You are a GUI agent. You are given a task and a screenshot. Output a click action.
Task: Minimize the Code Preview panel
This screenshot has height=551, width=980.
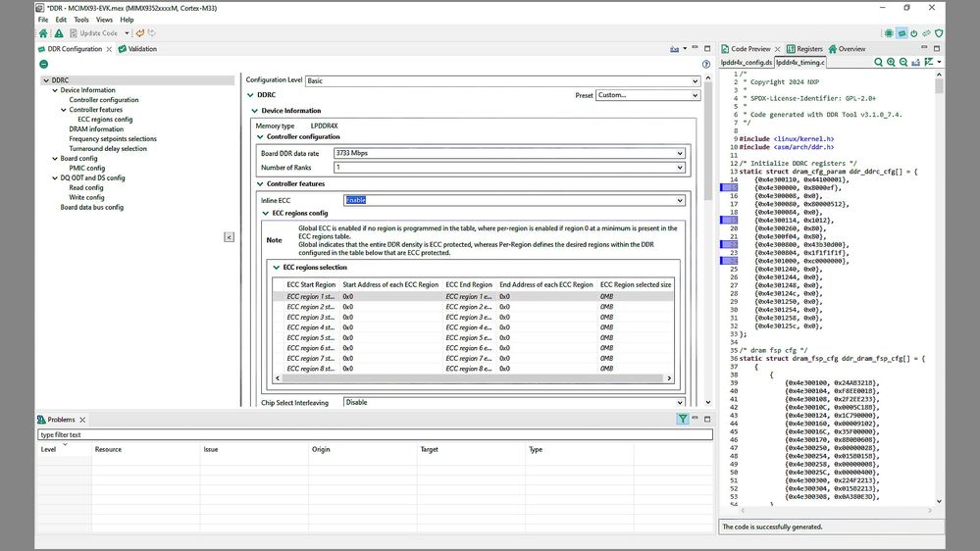pyautogui.click(x=924, y=48)
